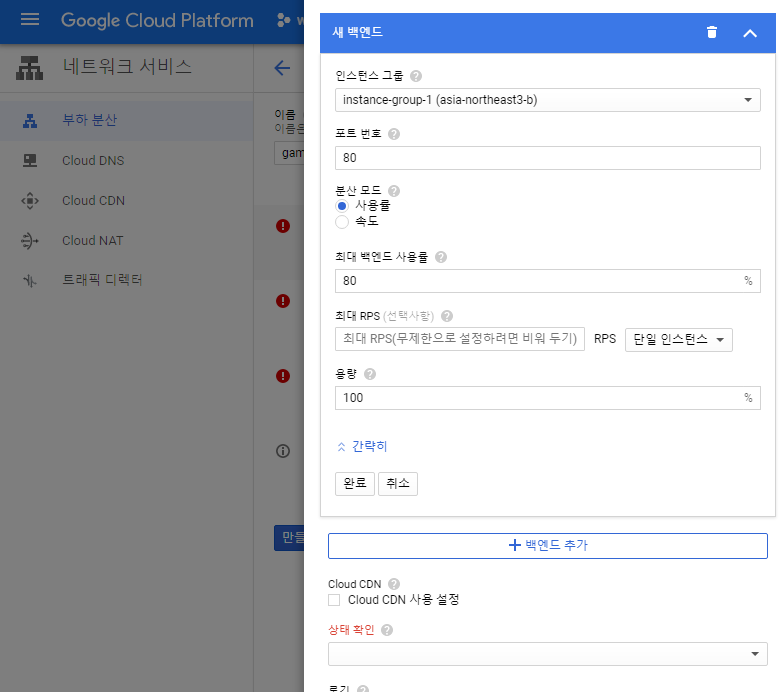Click the 트래픽 디렉터 sidebar icon
Viewport: 779px width, 692px height.
(x=30, y=281)
